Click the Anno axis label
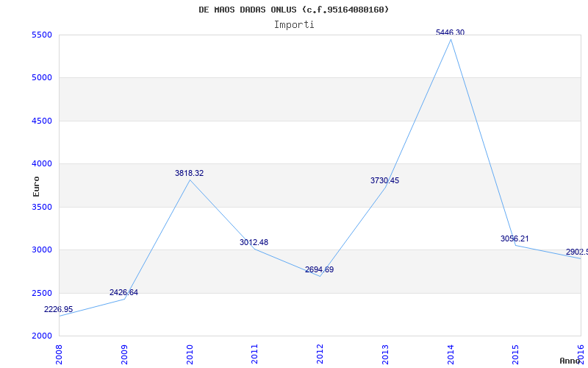 [x=570, y=361]
